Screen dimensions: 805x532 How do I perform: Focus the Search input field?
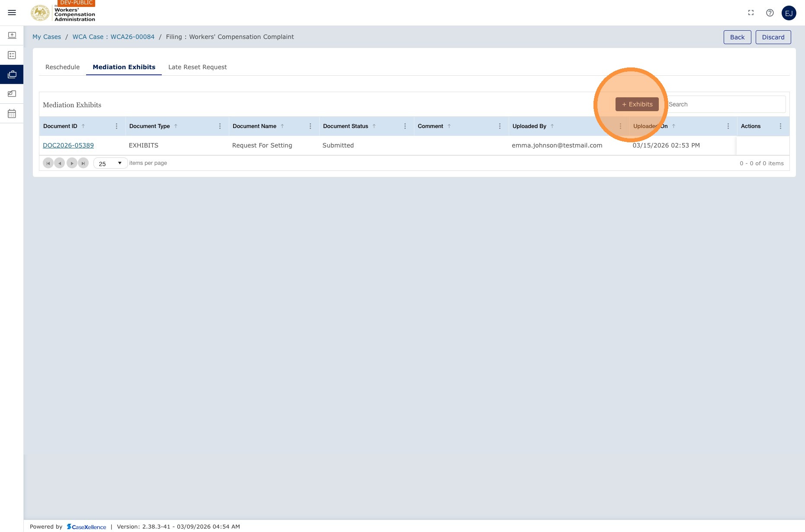click(x=726, y=104)
